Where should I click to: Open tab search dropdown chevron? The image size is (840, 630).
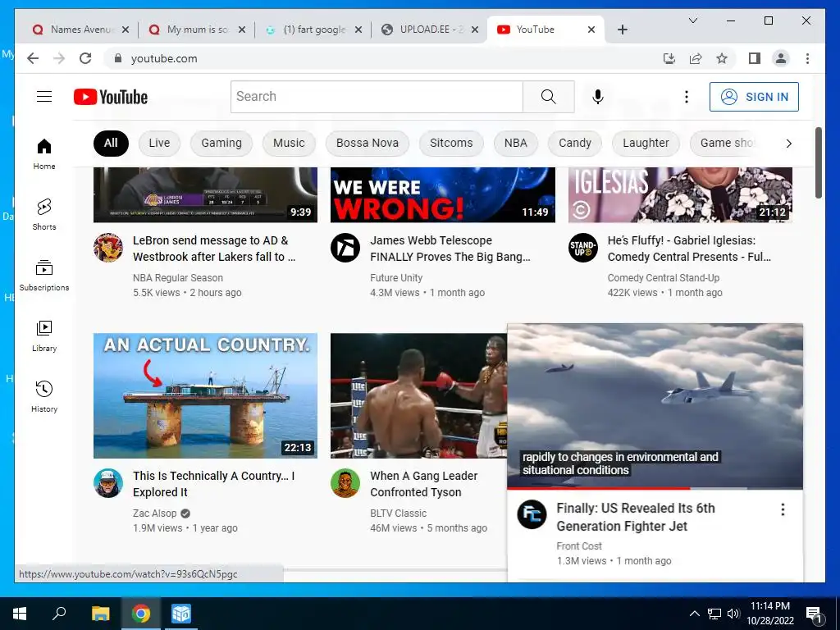point(692,21)
